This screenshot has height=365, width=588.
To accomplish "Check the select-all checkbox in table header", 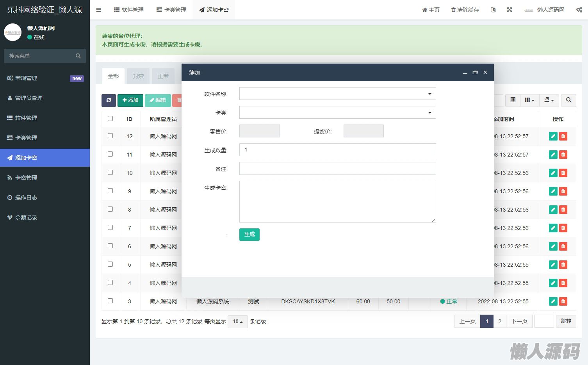I will pos(110,119).
